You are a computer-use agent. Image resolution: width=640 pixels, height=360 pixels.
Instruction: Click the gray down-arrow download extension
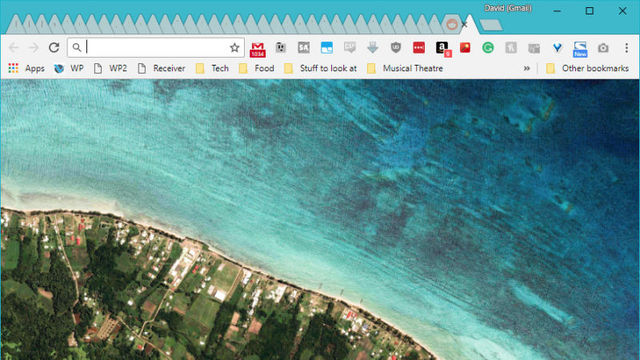coord(373,47)
